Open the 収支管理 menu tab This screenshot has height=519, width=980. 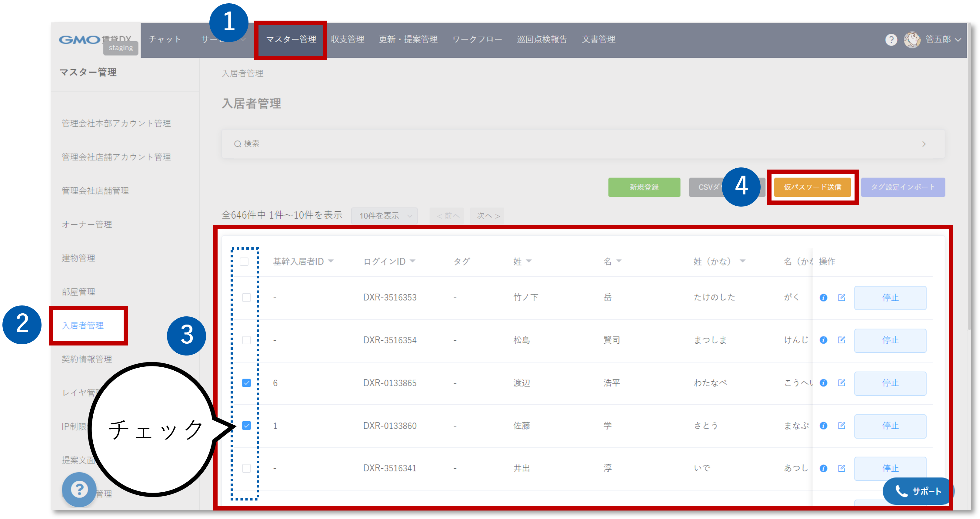(x=347, y=39)
